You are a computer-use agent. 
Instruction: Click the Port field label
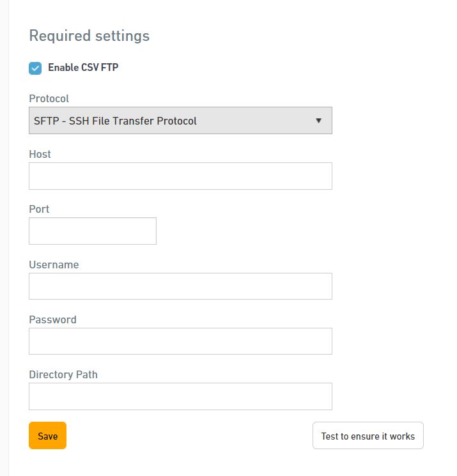[39, 209]
